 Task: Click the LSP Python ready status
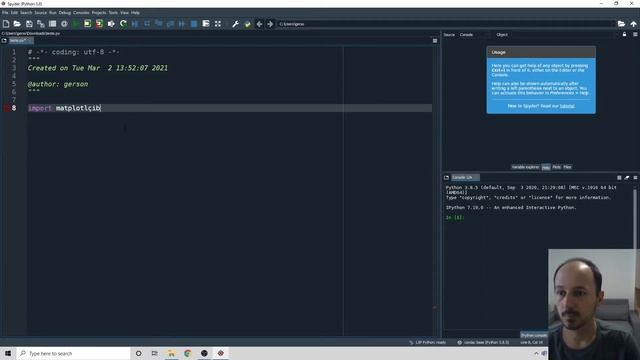click(427, 342)
